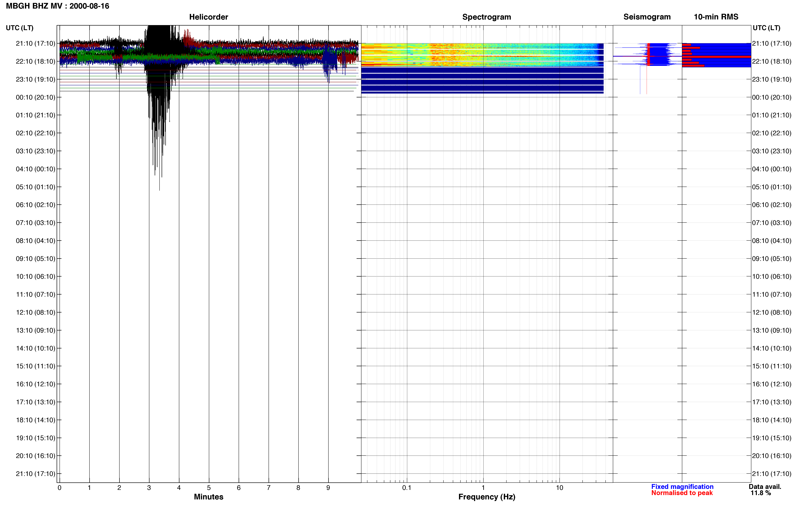Click left time label '00:10 (20:10)'
The image size is (812, 508).
point(36,97)
